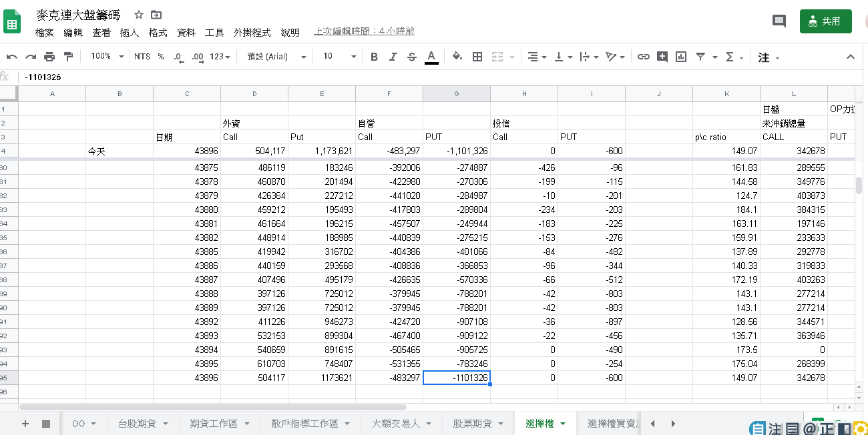The width and height of the screenshot is (868, 435).
Task: Open the font size dropdown
Action: click(x=339, y=57)
